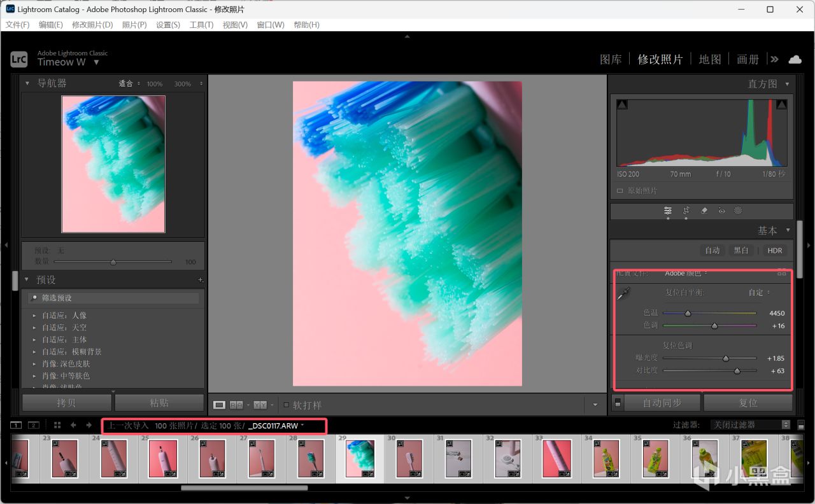Expand the 自适应: 人像 preset group
Image resolution: width=815 pixels, height=504 pixels.
click(34, 316)
